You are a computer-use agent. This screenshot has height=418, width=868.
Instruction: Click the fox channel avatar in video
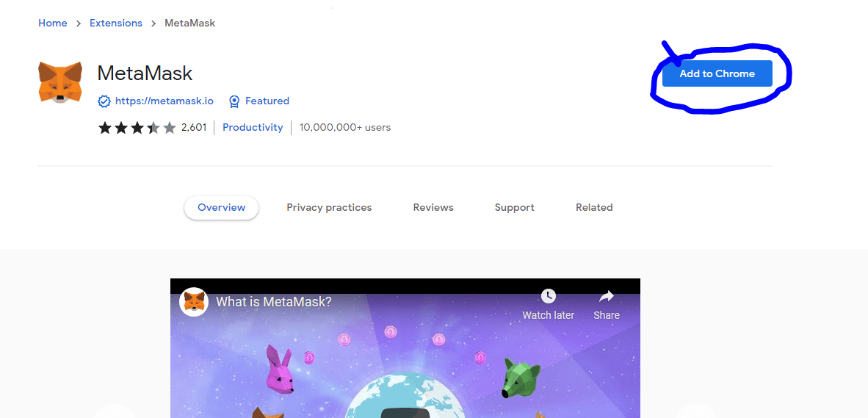tap(195, 302)
